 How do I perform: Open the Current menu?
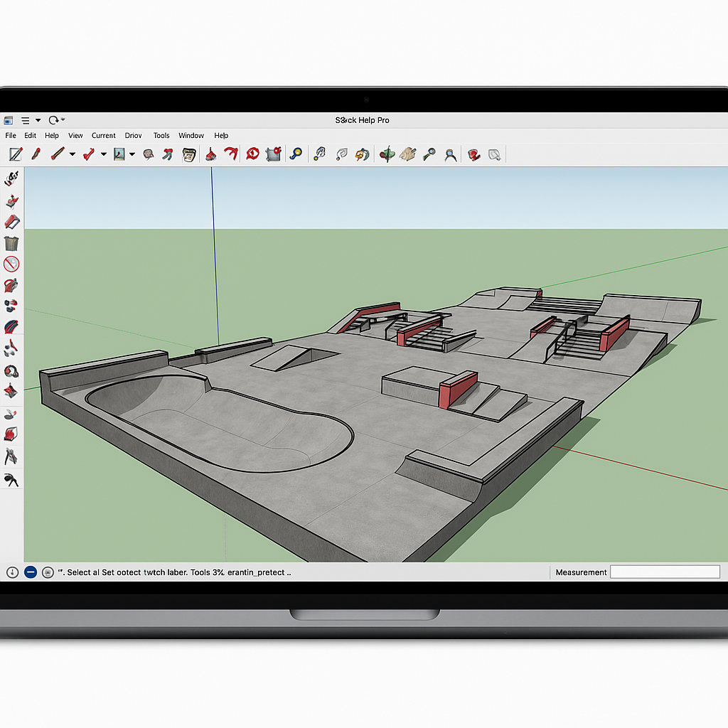point(103,136)
